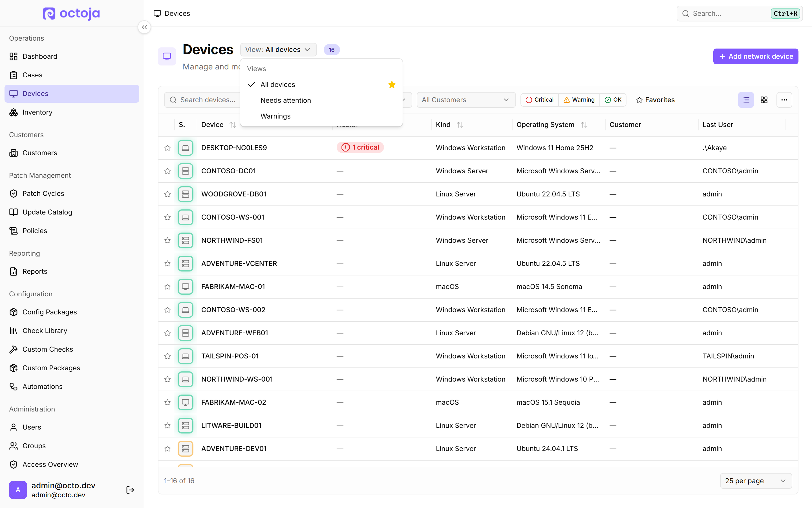Change the 25 per page selector
Viewport: 812px width, 508px height.
pos(756,481)
